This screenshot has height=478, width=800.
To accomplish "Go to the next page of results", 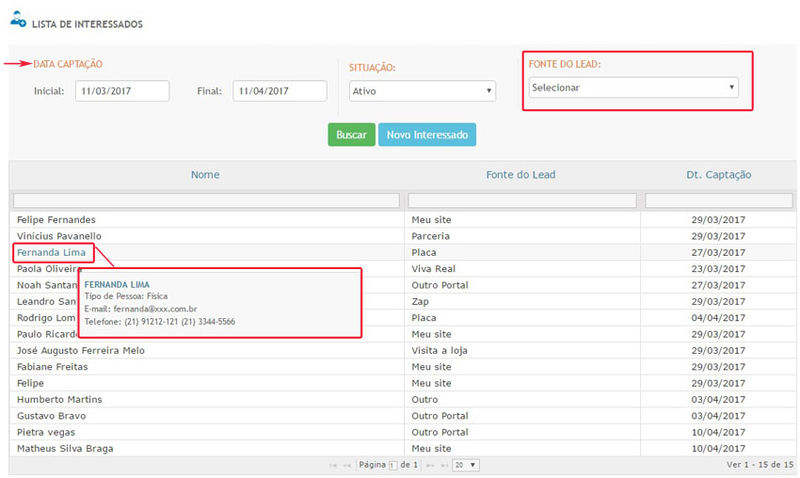I will [430, 466].
